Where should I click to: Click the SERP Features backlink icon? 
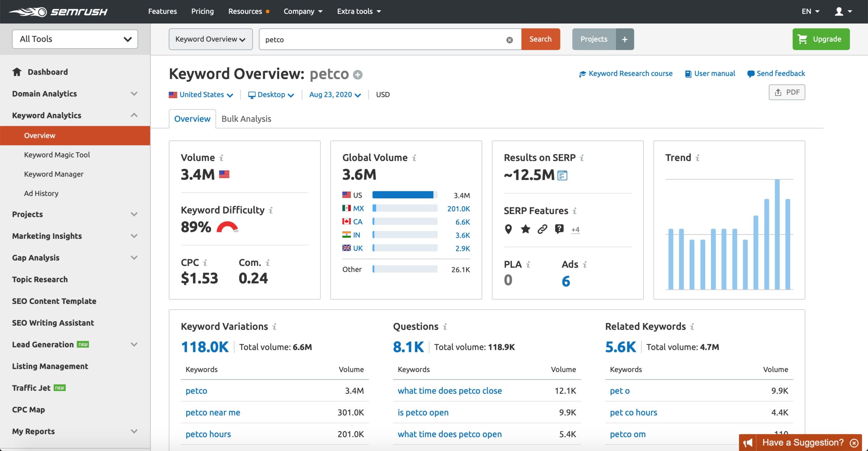pos(541,229)
